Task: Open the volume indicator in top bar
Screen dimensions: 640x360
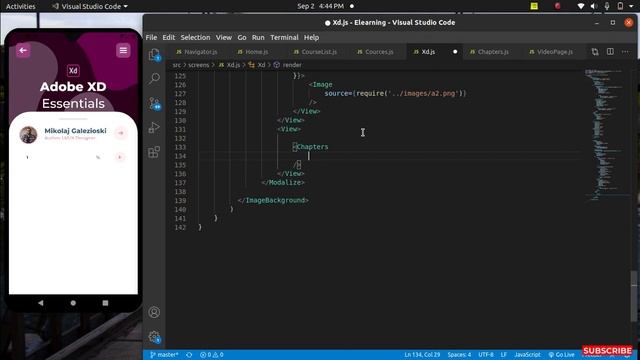Action: coord(594,6)
